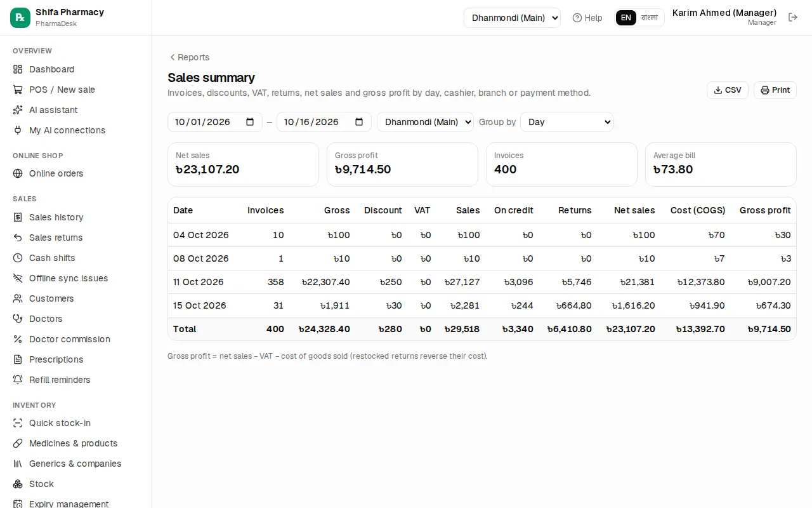Click Karim Ahmed (Manager) user name

(x=724, y=13)
